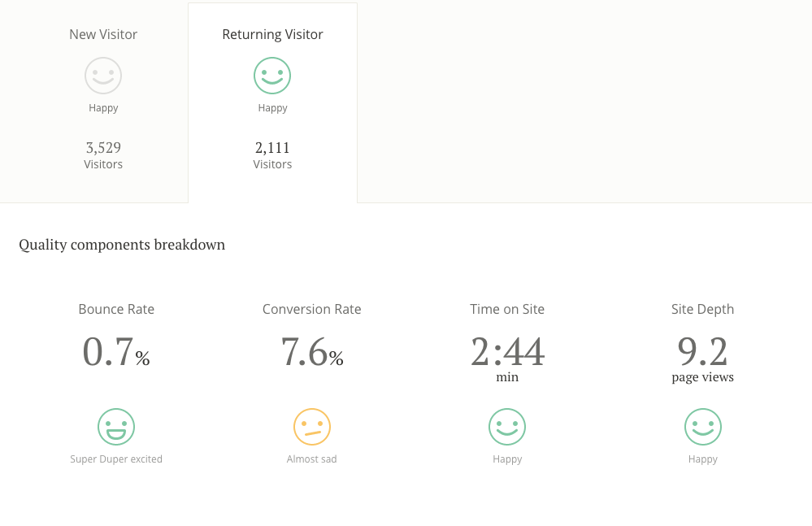Click the 9.2 page views value
Image resolution: width=812 pixels, height=526 pixels.
tap(703, 359)
